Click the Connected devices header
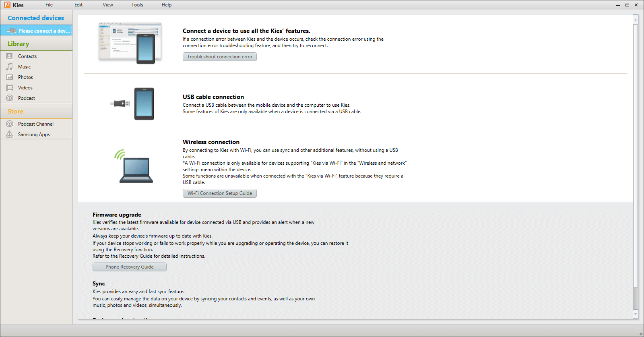 36,18
